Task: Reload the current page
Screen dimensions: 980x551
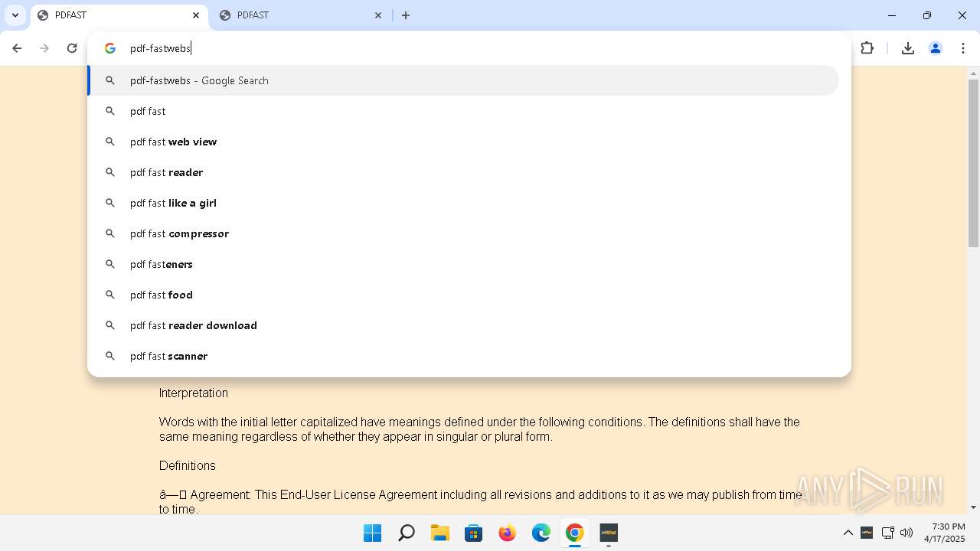Action: 72,48
